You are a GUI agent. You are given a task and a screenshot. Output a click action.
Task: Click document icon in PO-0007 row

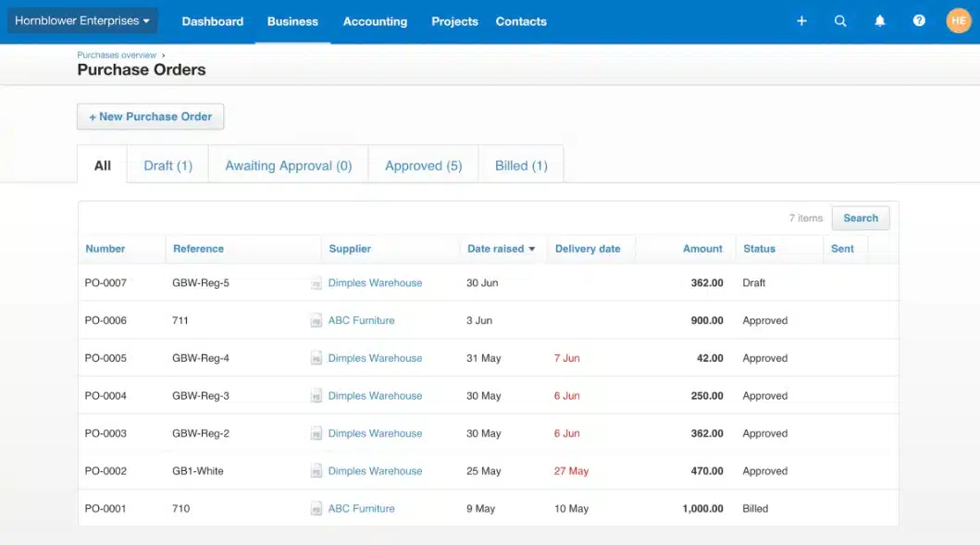tap(316, 283)
